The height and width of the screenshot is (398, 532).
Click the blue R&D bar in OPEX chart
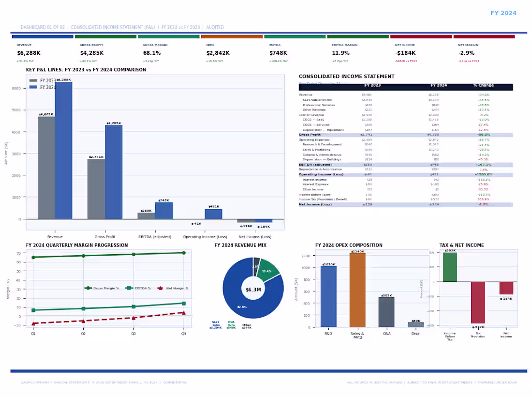pos(328,297)
